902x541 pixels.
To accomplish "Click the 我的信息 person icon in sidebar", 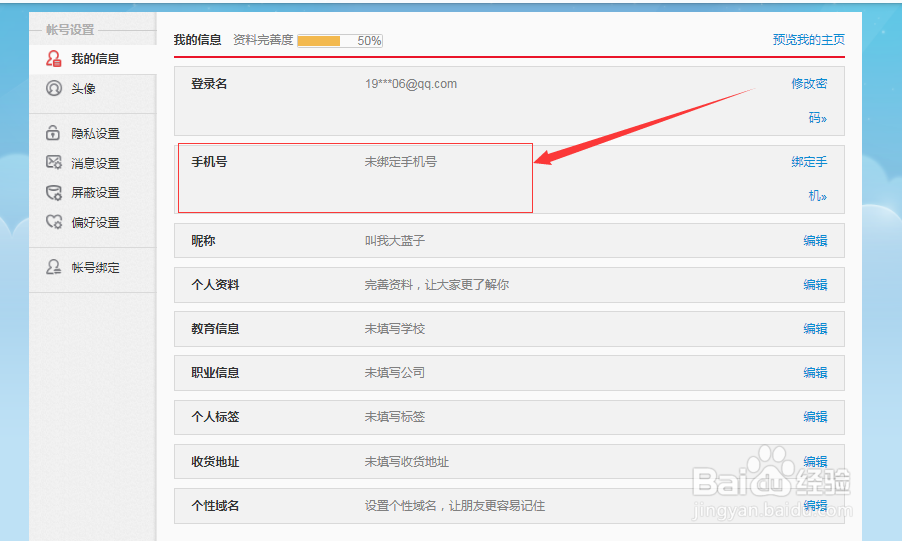I will point(53,58).
